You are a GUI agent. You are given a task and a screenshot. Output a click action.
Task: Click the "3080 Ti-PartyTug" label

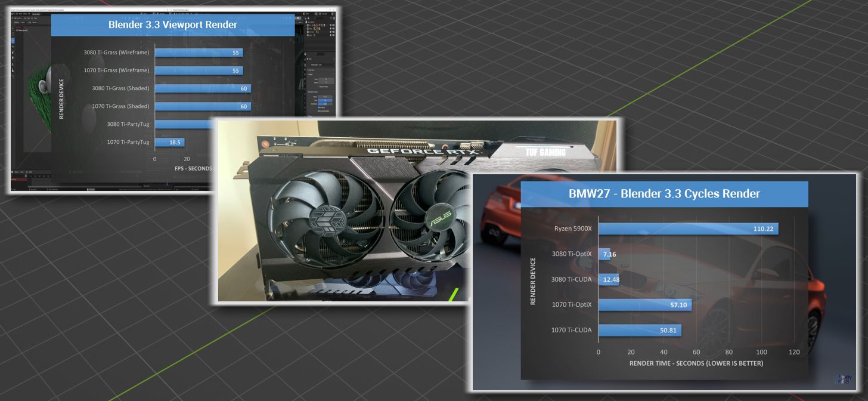(x=128, y=124)
